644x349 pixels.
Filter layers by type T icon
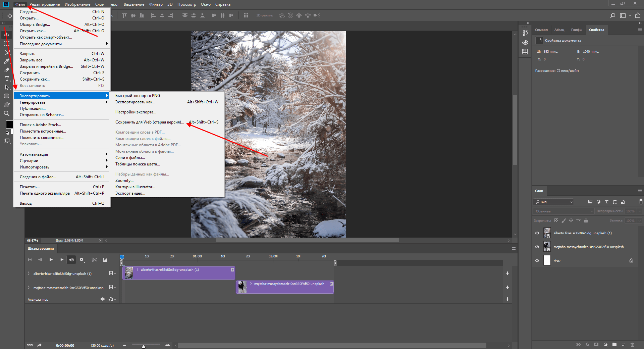tap(606, 202)
